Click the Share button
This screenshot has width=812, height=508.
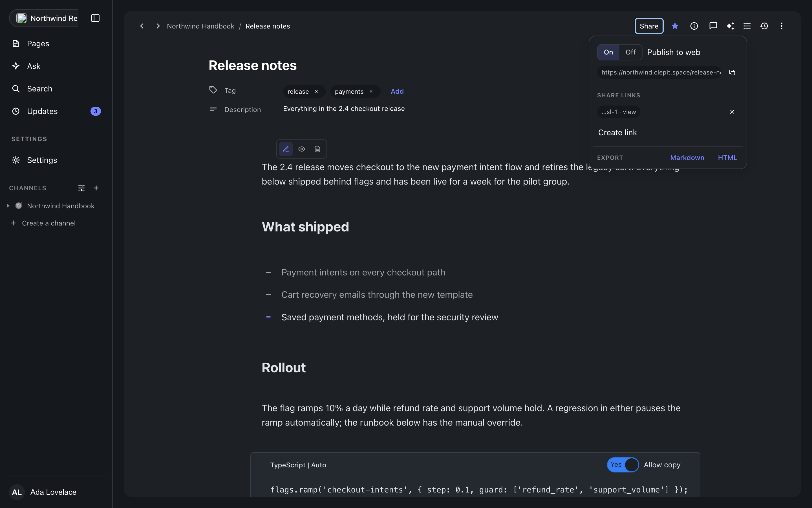649,26
